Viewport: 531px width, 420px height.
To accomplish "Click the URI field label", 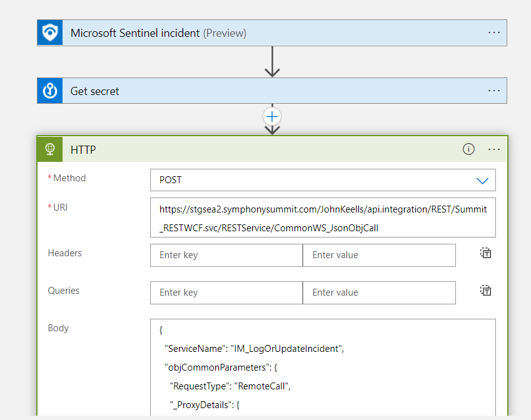I will [x=60, y=207].
